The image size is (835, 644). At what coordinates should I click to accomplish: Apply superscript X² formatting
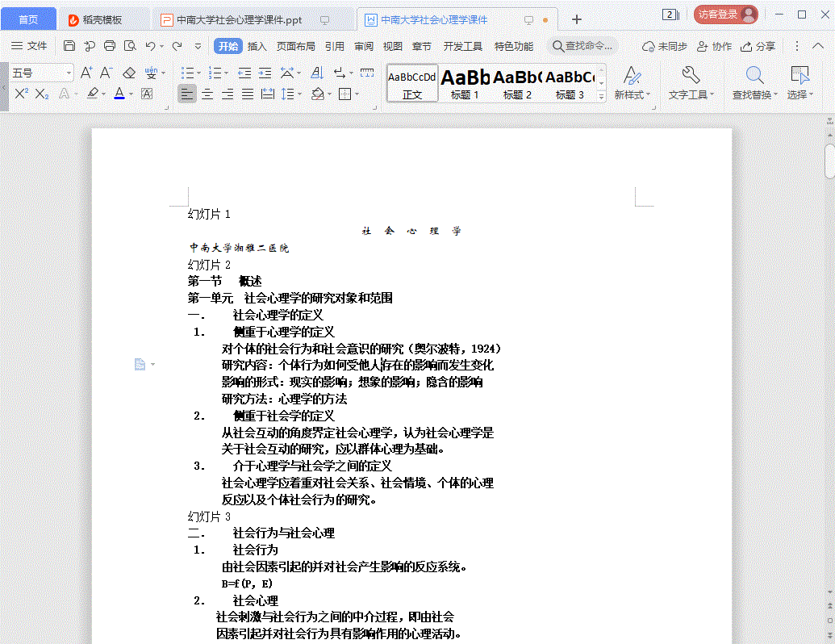[21, 94]
